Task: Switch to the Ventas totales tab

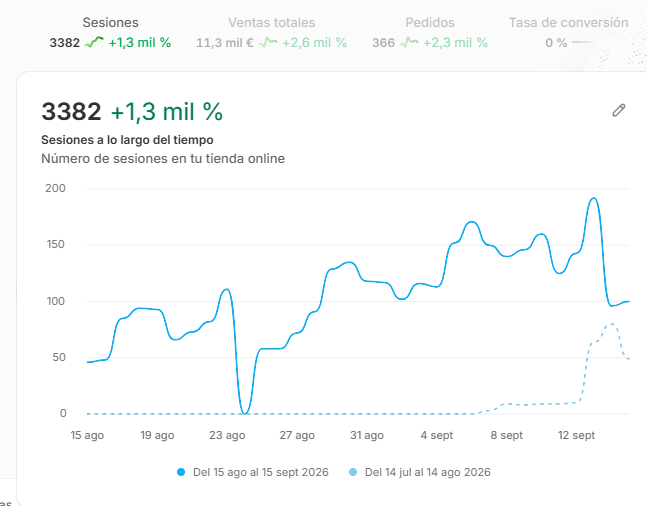Action: click(272, 32)
